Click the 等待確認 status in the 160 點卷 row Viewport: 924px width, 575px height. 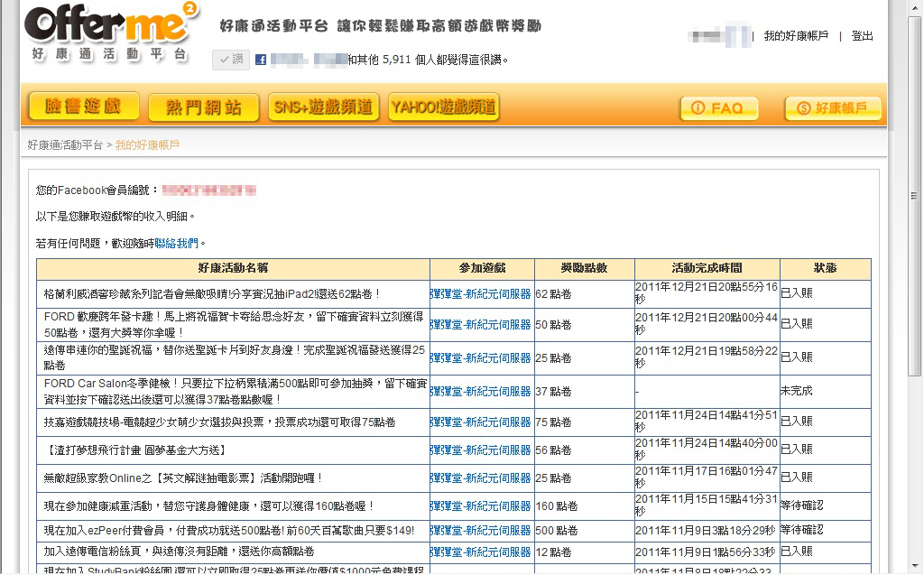pos(802,505)
